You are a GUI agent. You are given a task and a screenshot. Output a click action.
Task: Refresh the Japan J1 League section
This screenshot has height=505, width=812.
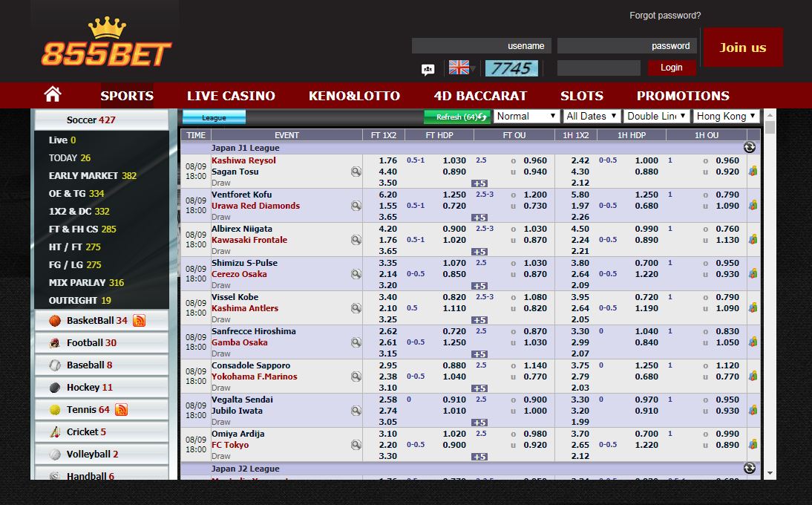[749, 148]
